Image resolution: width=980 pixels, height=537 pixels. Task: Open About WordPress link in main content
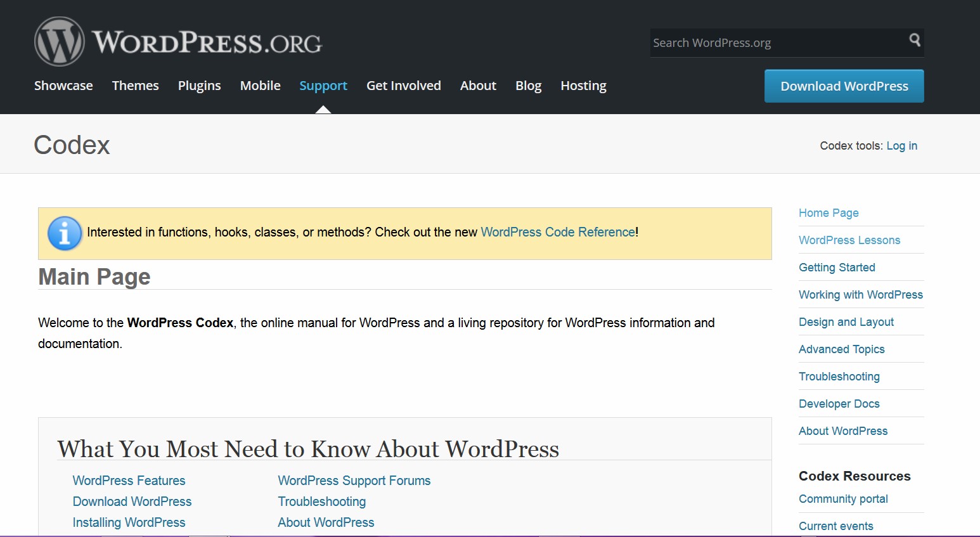[326, 522]
